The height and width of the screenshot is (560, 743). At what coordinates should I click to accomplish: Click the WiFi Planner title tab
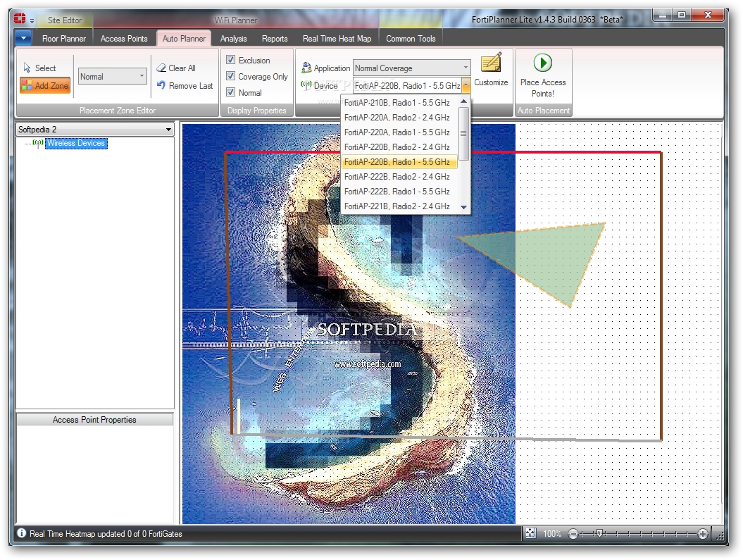235,20
